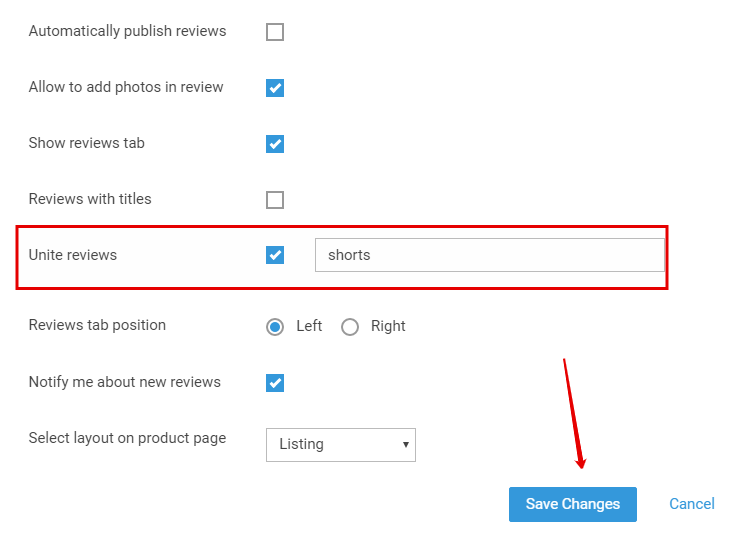Select the Left radio button
Image resolution: width=748 pixels, height=541 pixels.
275,327
